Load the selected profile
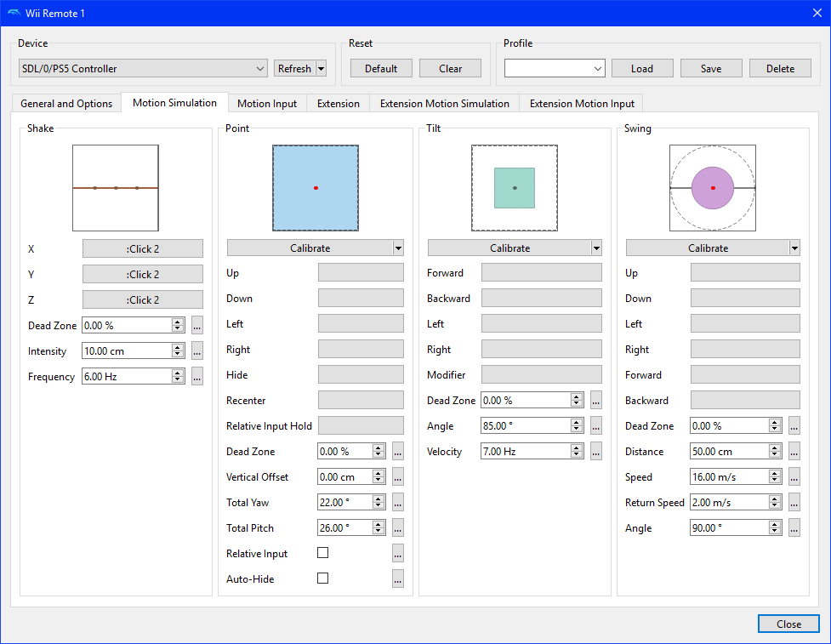This screenshot has height=644, width=831. point(642,68)
